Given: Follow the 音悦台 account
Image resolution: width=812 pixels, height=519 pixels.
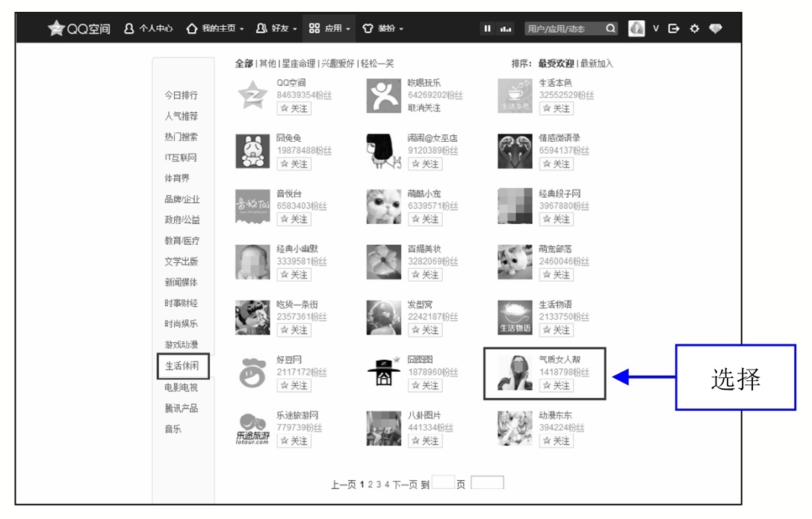Looking at the screenshot, I should click(294, 219).
